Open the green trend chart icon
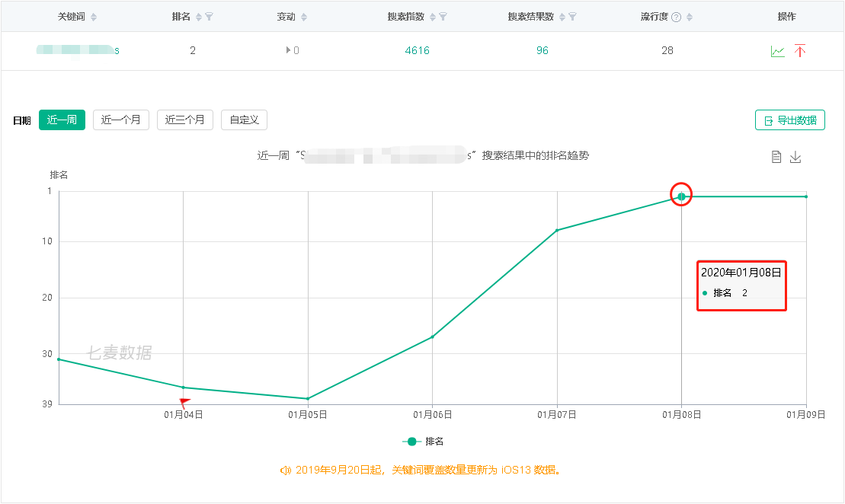845x504 pixels. (777, 51)
